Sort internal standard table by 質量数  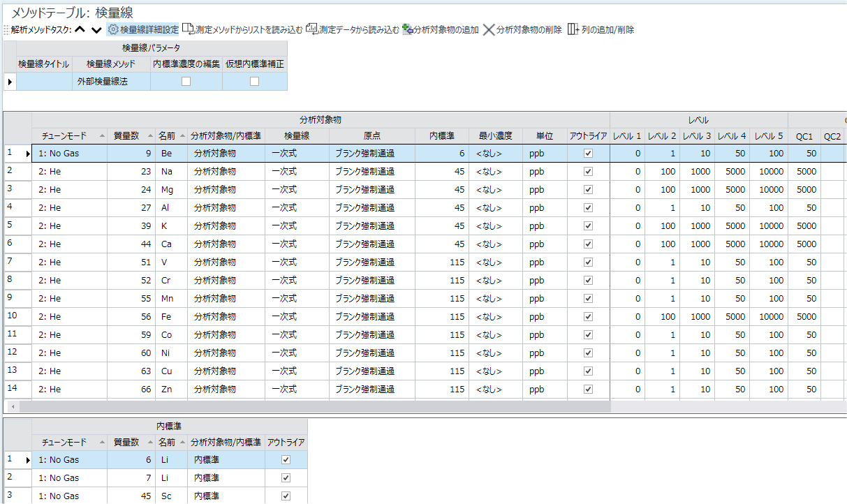[x=131, y=443]
